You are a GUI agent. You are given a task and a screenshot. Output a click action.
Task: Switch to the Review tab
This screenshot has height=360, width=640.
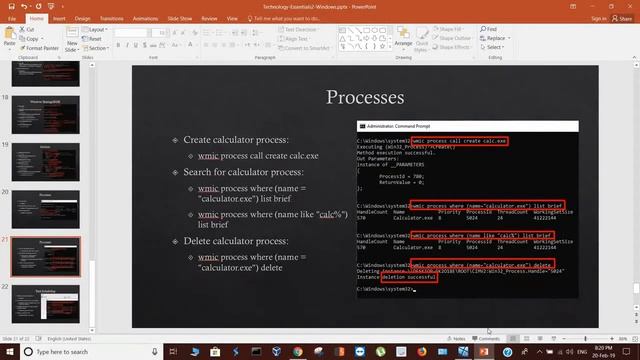(209, 19)
